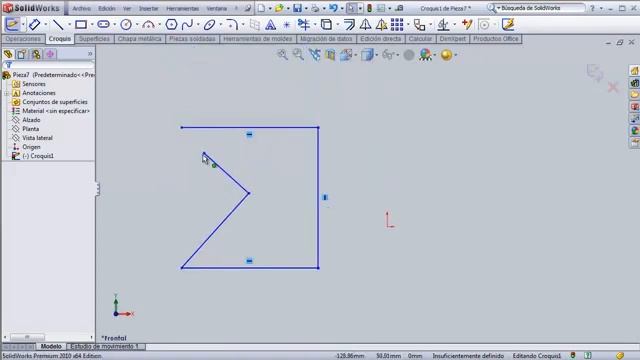The height and width of the screenshot is (360, 640).
Task: Switch to the Operaciones tab
Action: 23,39
